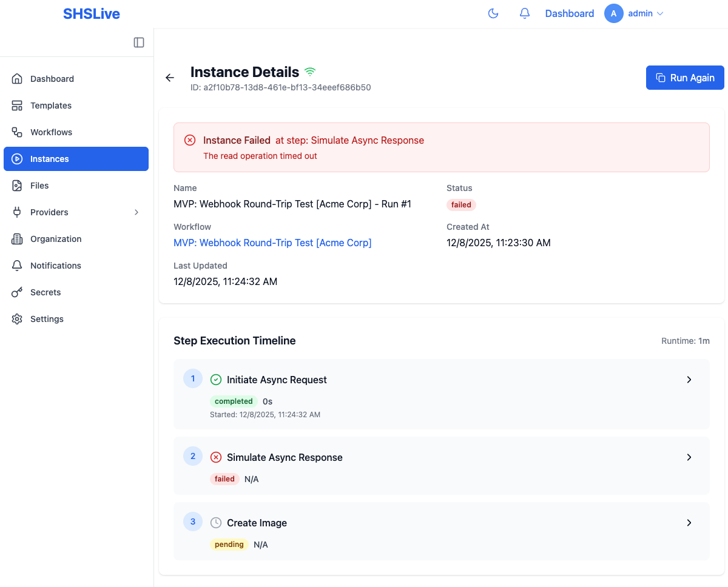
Task: Open the notification bell alerts
Action: [x=524, y=13]
